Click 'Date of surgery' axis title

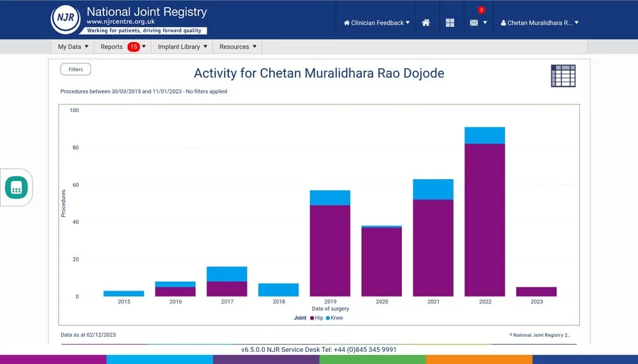tap(330, 309)
